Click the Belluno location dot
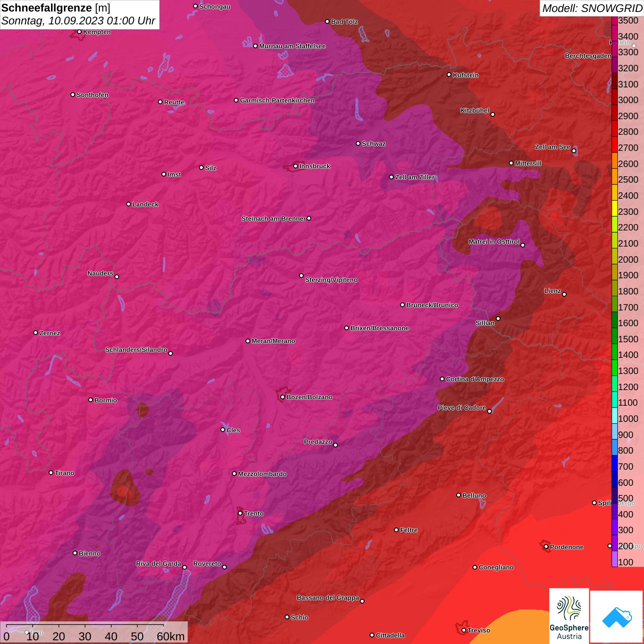Viewport: 644px width, 644px height. [458, 495]
